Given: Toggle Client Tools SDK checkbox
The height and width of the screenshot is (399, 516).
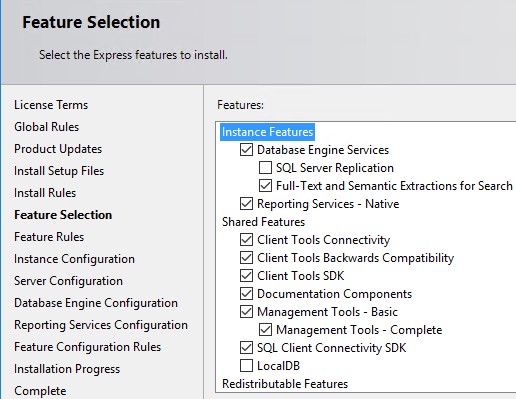Looking at the screenshot, I should click(x=246, y=276).
